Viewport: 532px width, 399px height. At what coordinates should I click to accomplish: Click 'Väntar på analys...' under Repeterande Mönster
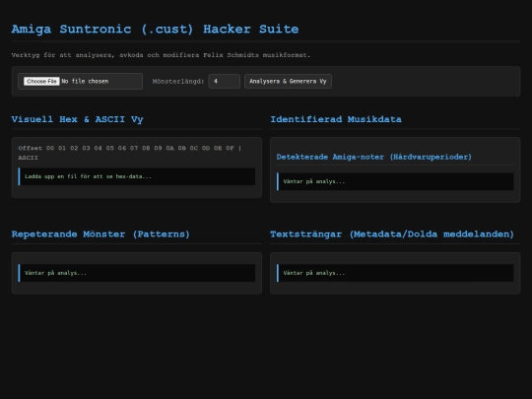coord(55,273)
